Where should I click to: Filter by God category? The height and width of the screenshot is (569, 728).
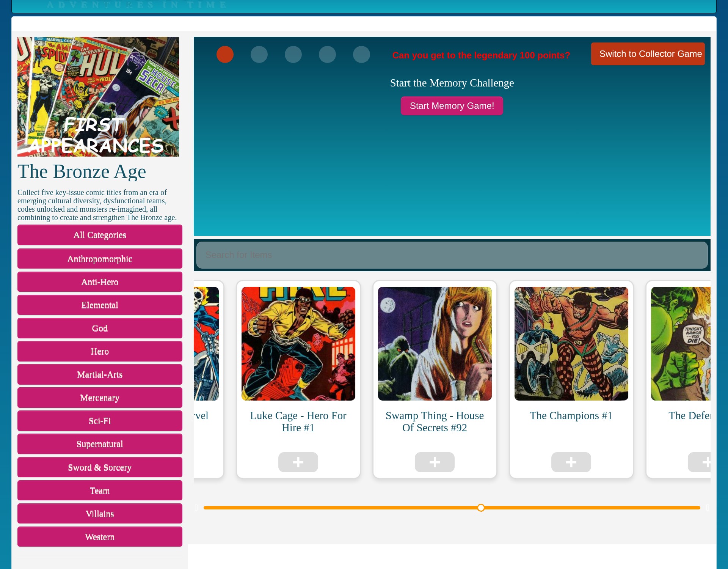coord(100,328)
